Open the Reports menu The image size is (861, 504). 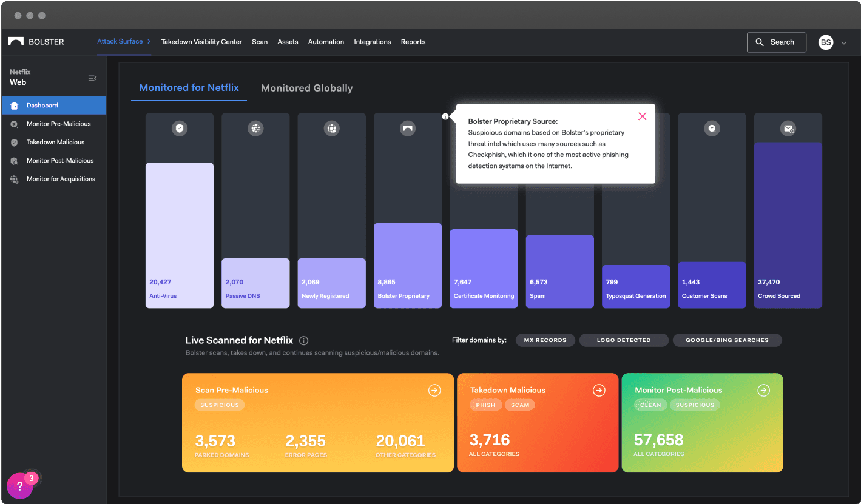(413, 42)
